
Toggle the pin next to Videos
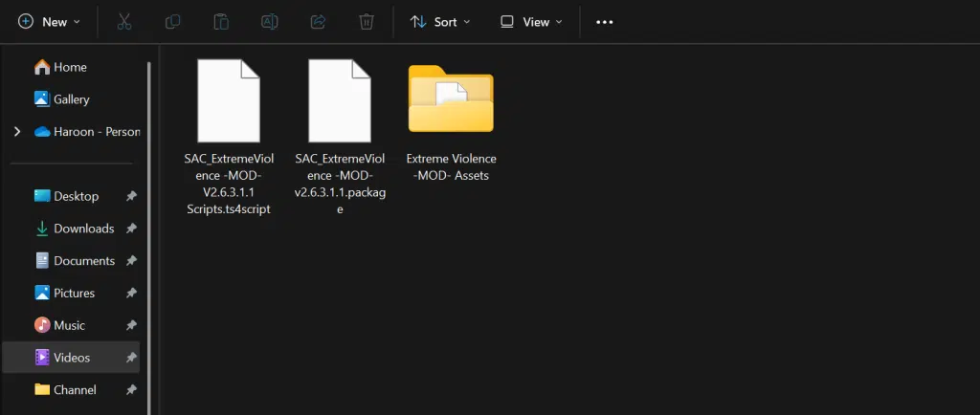(131, 358)
